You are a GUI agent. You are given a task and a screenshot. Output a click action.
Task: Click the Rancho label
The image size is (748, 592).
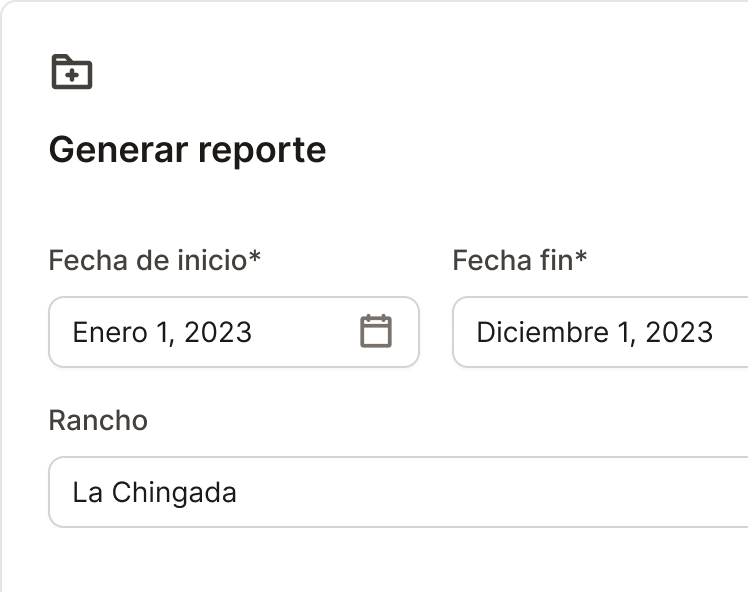click(x=98, y=420)
